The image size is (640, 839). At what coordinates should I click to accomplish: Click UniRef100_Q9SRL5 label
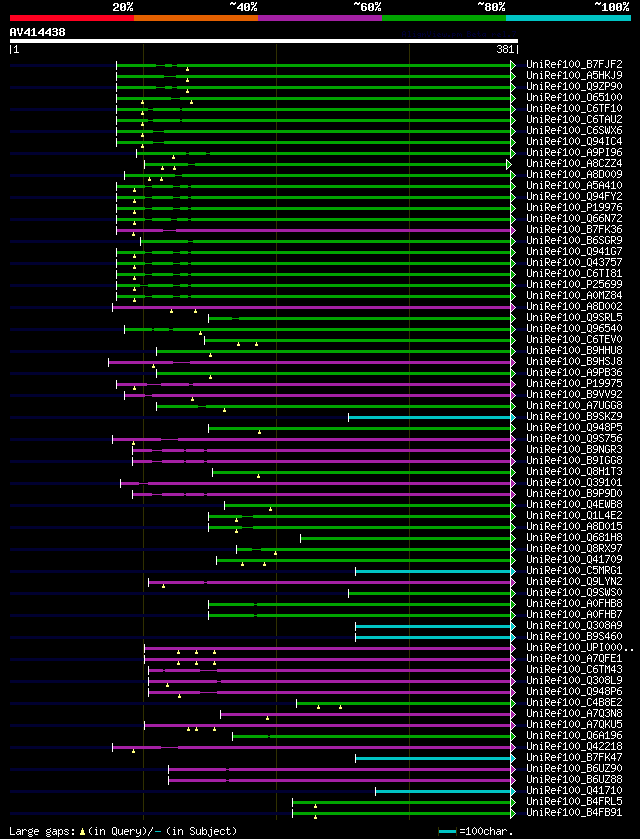574,318
